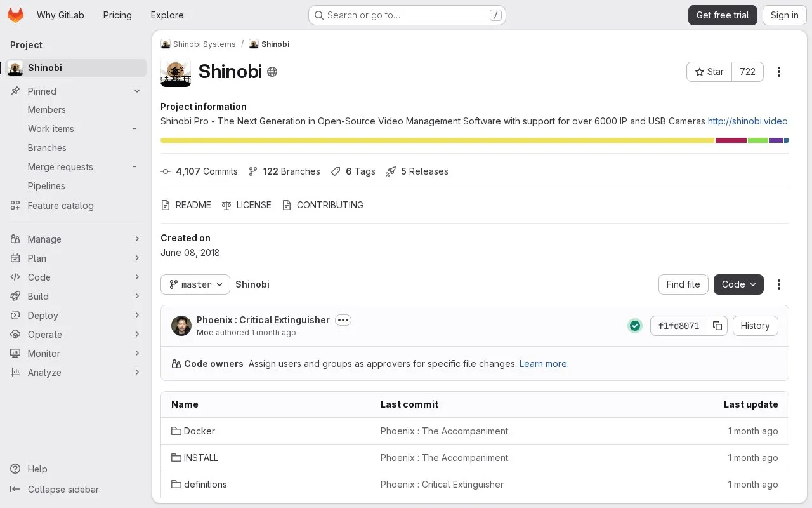Screen dimensions: 812x508
Task: Collapse the Pinned section
Action: [76, 91]
